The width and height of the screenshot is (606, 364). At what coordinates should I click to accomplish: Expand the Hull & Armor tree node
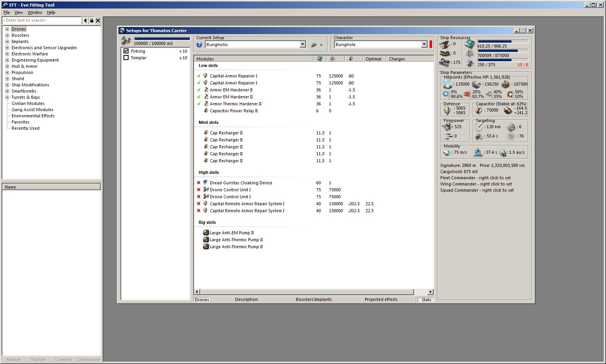coord(7,66)
